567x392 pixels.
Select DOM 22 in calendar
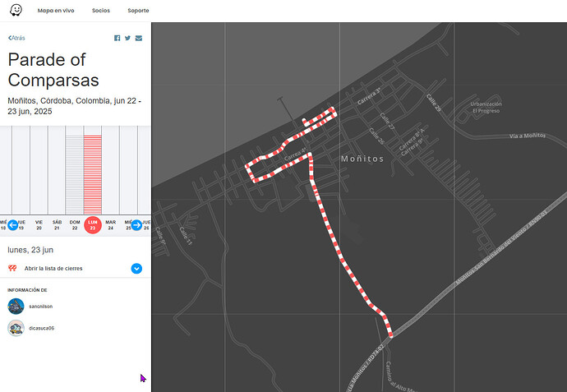click(75, 224)
